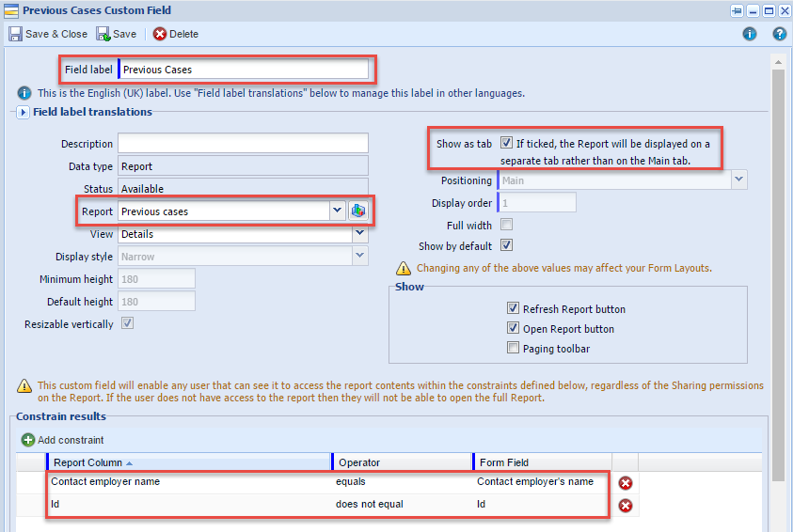Screen dimensions: 793x532
Task: Toggle the Show by default checkbox
Action: tap(506, 245)
